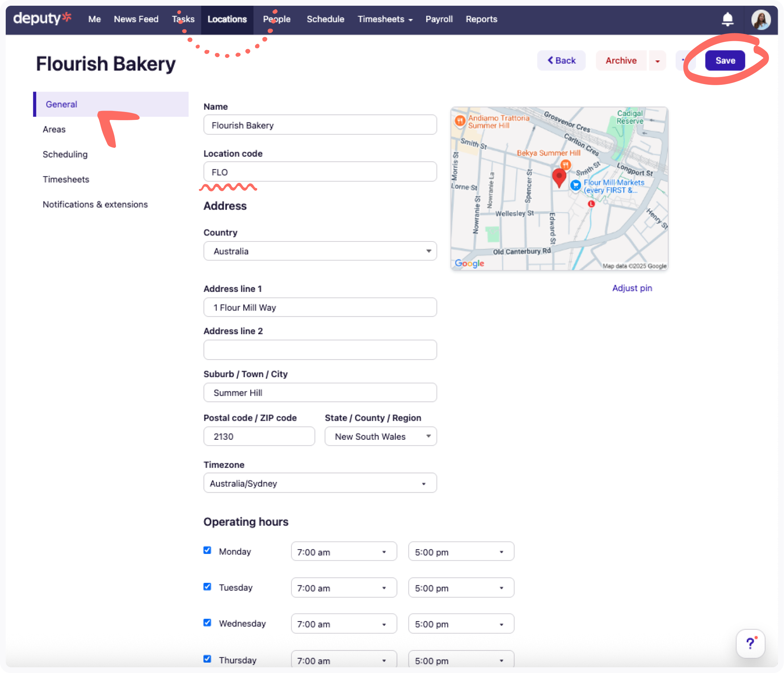This screenshot has height=673, width=784.
Task: Click the Google logo on map
Action: [469, 263]
